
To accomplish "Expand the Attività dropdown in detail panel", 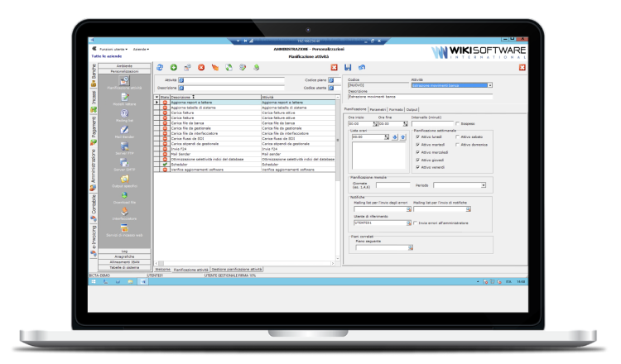I will [x=489, y=85].
